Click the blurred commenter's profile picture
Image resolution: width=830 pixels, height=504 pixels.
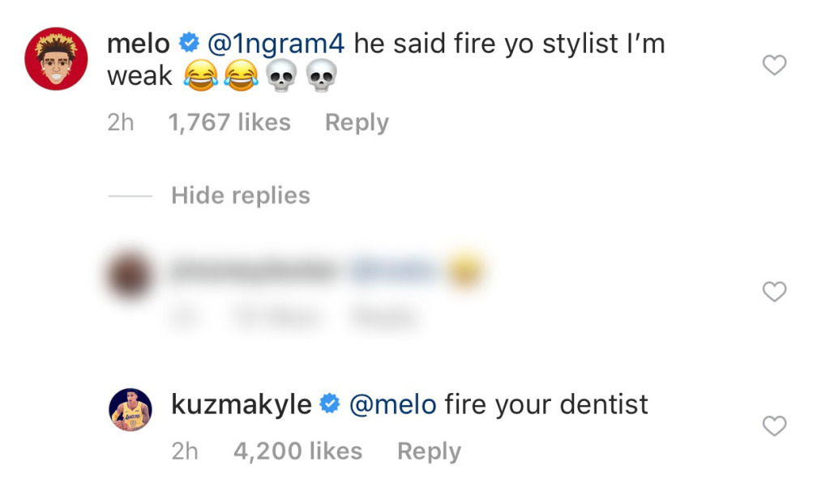[x=130, y=272]
